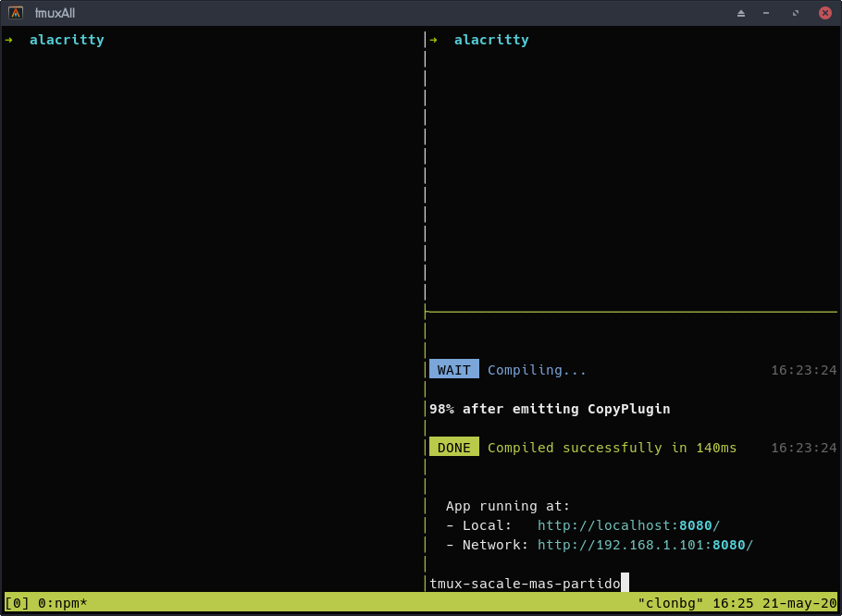This screenshot has width=842, height=616.
Task: Open the 192.168.1.101:8080 network URL
Action: (x=645, y=545)
